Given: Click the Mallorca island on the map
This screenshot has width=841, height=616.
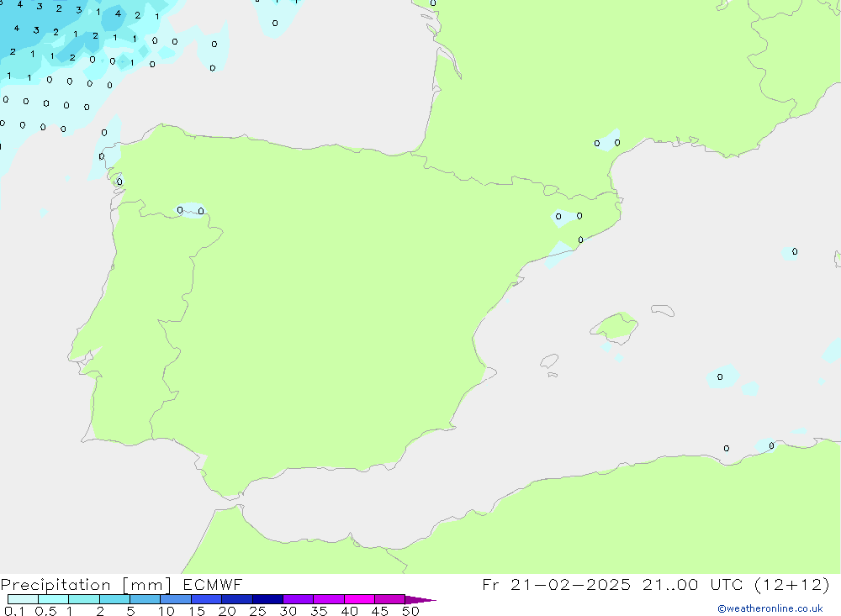Looking at the screenshot, I should (x=615, y=327).
